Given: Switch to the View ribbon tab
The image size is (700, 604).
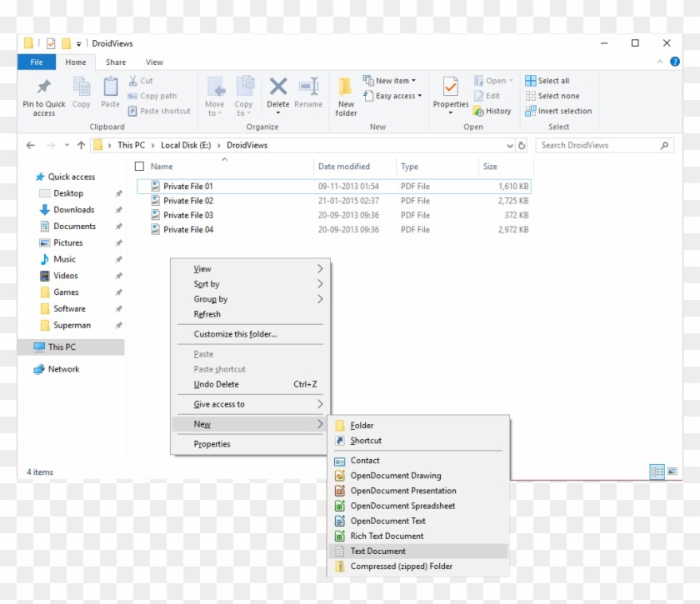Looking at the screenshot, I should pyautogui.click(x=154, y=62).
